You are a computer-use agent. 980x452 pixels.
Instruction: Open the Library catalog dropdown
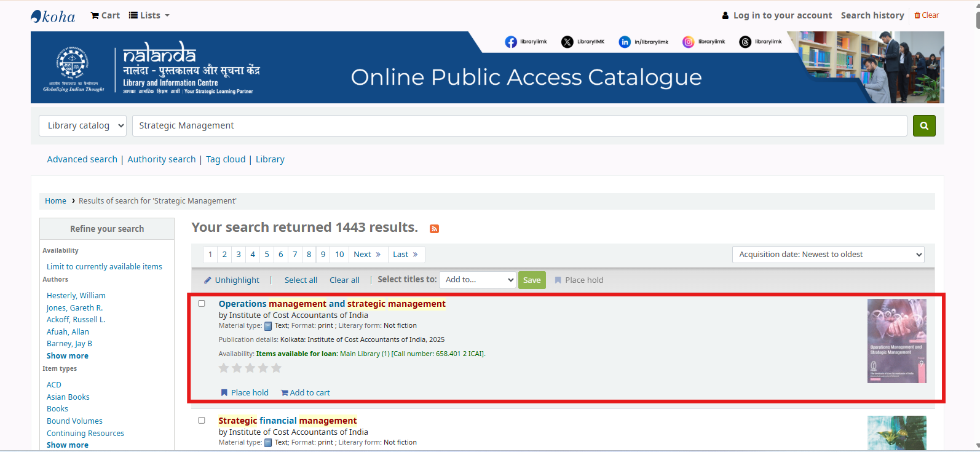coord(82,125)
